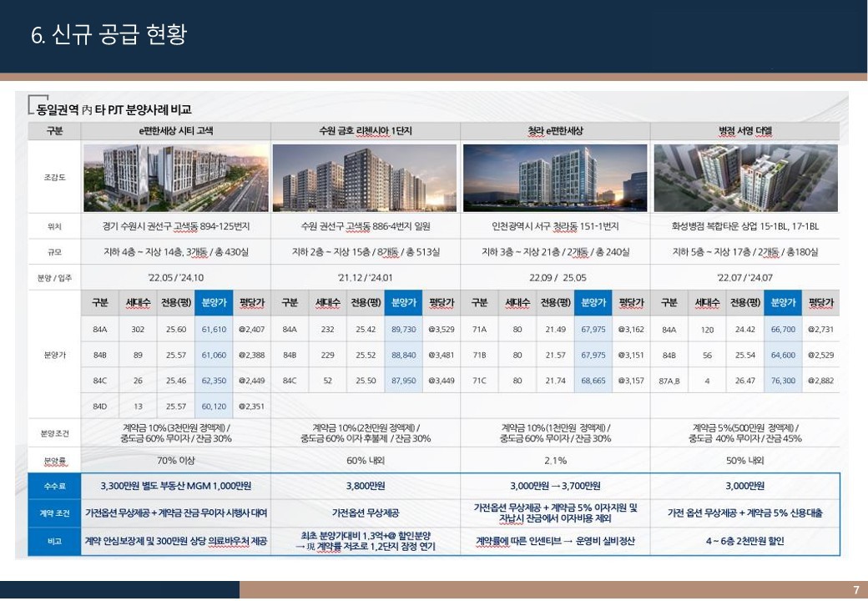
Task: Click scale text ending '총 240실'
Action: click(x=555, y=252)
